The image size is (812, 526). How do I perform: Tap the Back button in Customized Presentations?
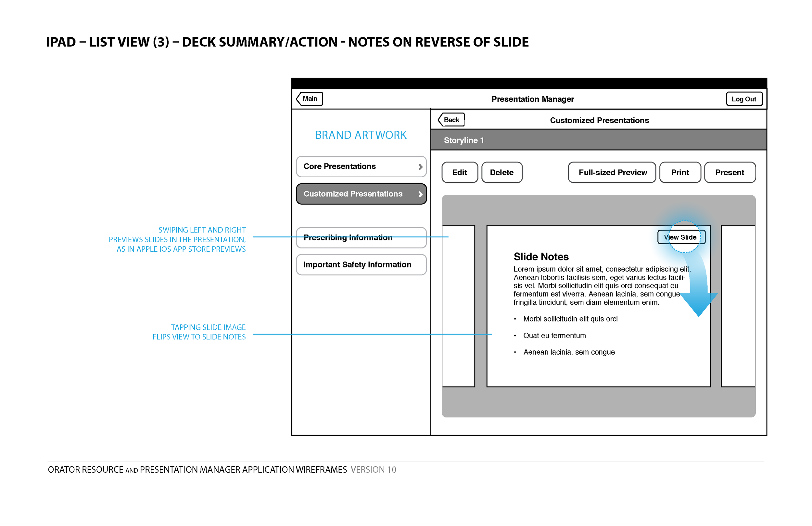451,120
